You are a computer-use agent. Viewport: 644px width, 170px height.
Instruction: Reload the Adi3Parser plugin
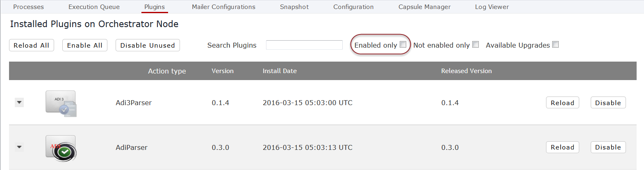(x=562, y=103)
